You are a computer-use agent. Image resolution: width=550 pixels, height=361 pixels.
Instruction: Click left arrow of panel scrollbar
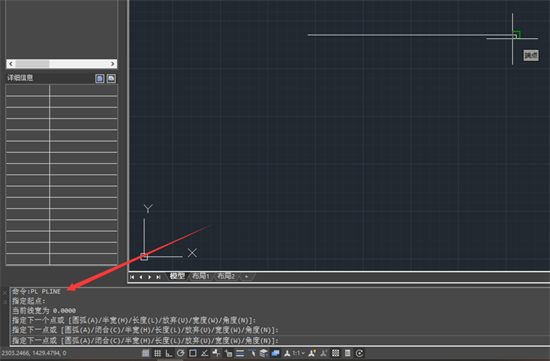pyautogui.click(x=11, y=63)
